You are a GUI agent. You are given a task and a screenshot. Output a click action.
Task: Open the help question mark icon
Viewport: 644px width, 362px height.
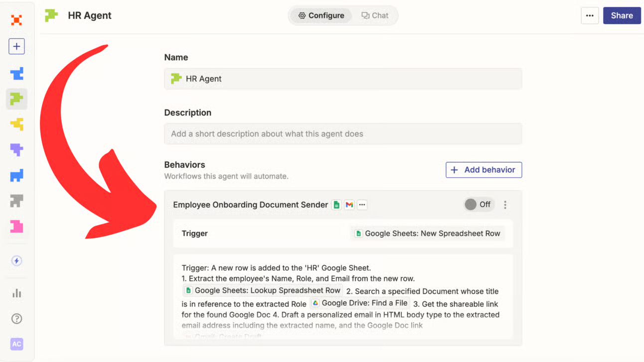(x=16, y=319)
